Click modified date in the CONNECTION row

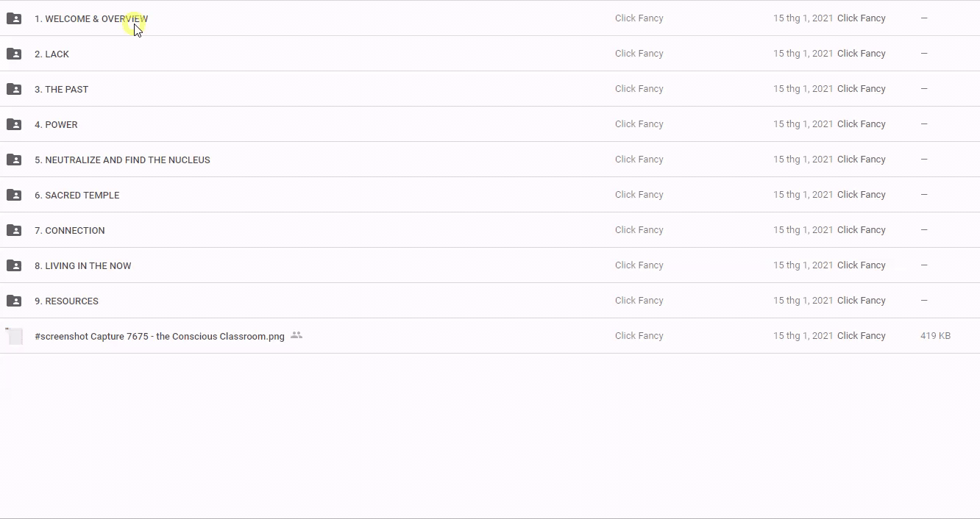[803, 230]
